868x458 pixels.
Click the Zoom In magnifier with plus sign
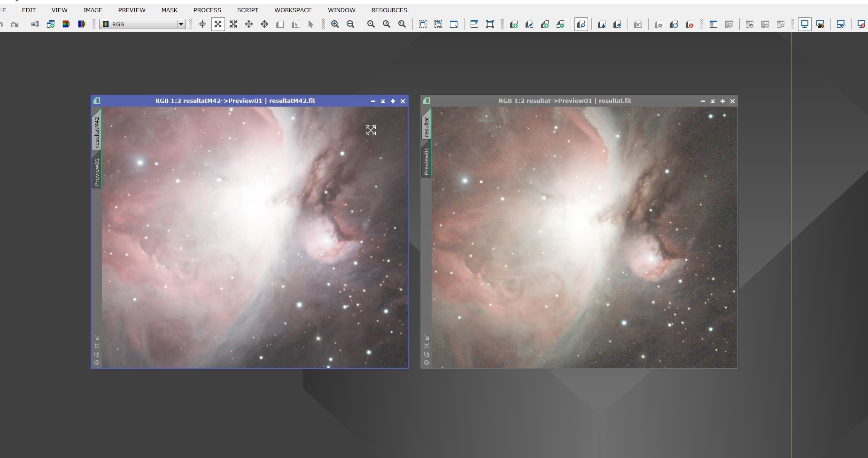pos(335,24)
